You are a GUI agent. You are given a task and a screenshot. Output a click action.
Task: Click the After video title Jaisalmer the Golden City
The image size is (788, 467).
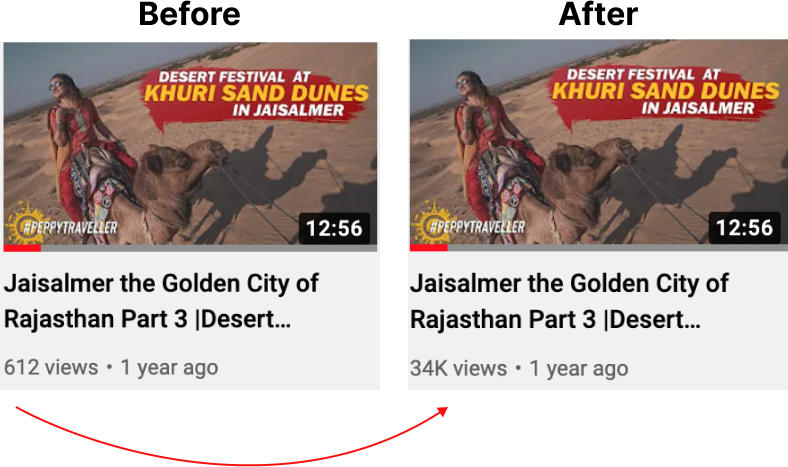[569, 301]
